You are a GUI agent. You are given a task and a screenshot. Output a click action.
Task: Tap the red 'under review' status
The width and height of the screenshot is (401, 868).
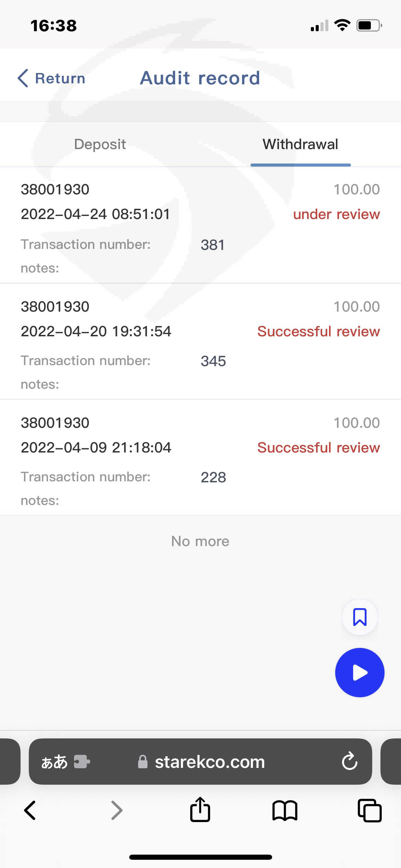(336, 214)
